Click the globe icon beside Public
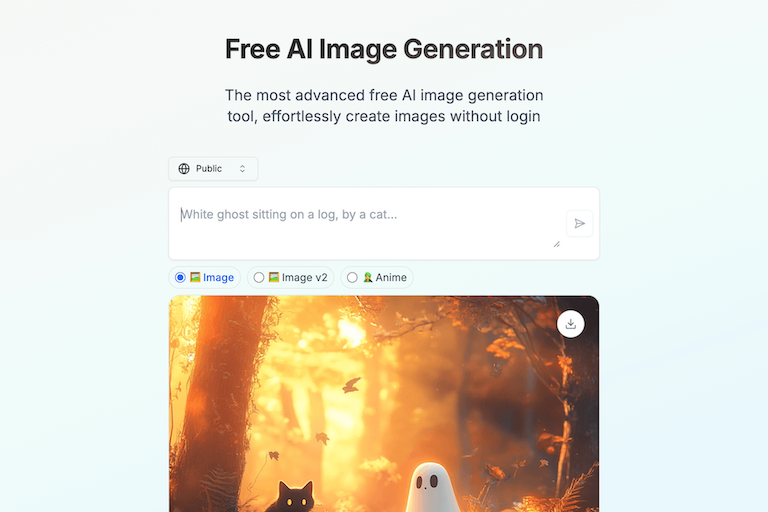Screen dimensions: 768x512 click(x=184, y=169)
